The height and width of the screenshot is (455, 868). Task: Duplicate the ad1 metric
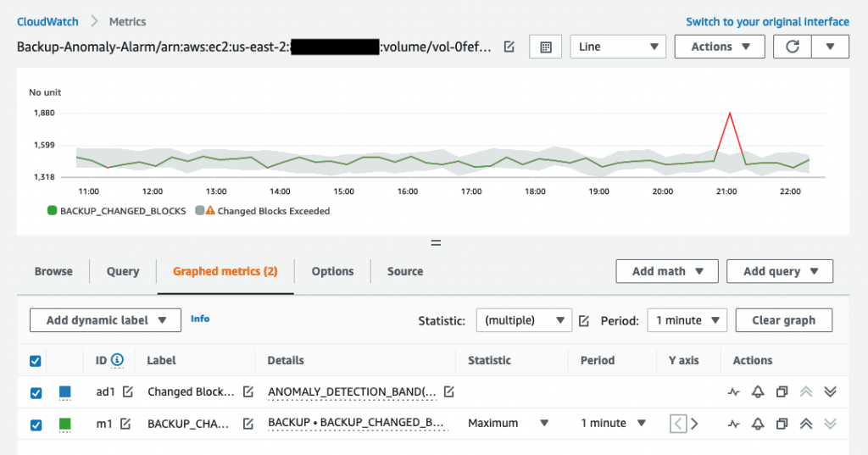(x=782, y=392)
